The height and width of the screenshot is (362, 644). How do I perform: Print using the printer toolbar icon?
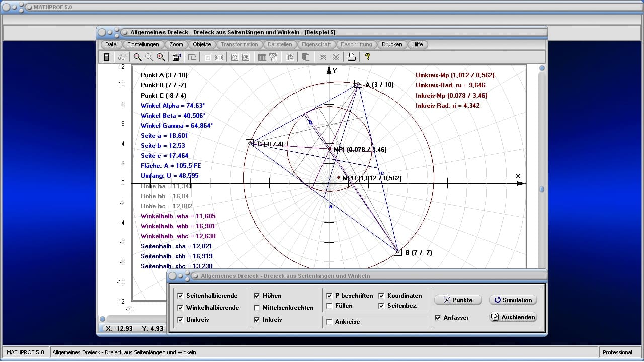point(352,57)
